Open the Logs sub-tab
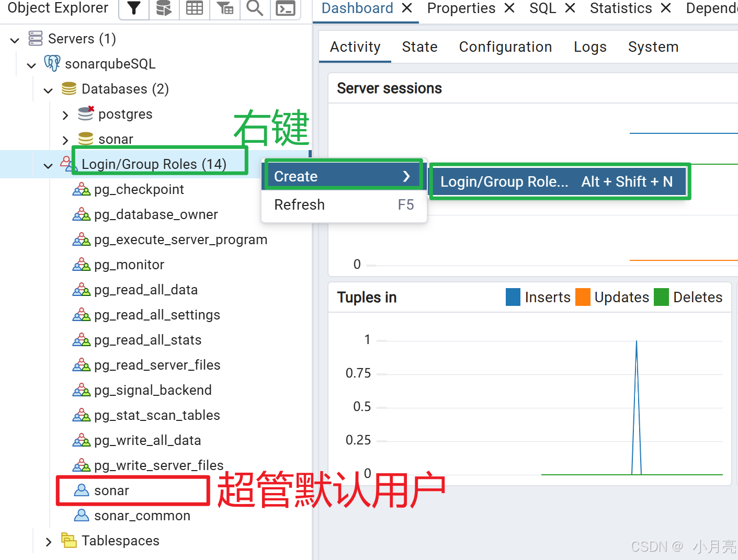738x560 pixels. tap(590, 47)
